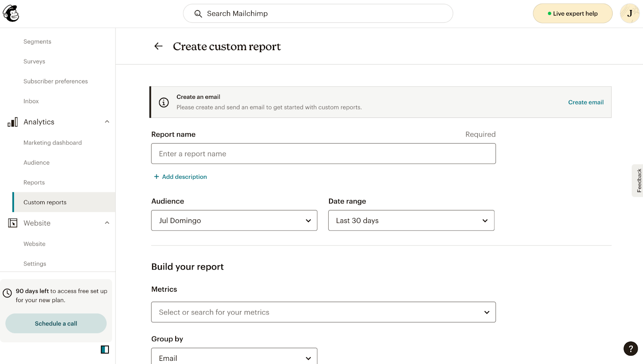Collapse sidebar with panel toggle icon
The image size is (643, 364).
(x=105, y=350)
